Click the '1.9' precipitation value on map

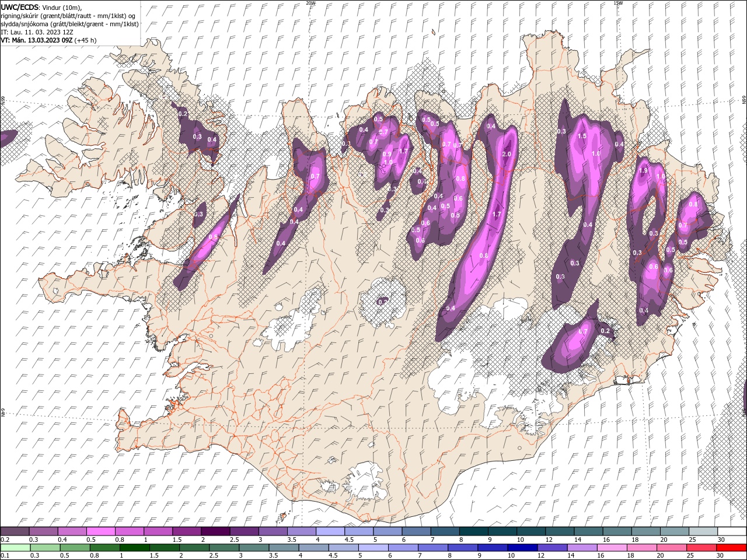click(x=644, y=170)
